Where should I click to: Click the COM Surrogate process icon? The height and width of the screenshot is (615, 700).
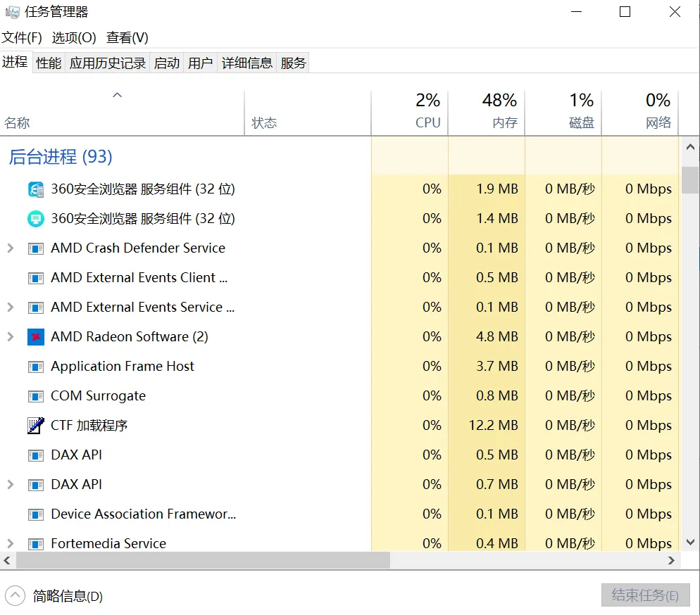click(35, 396)
